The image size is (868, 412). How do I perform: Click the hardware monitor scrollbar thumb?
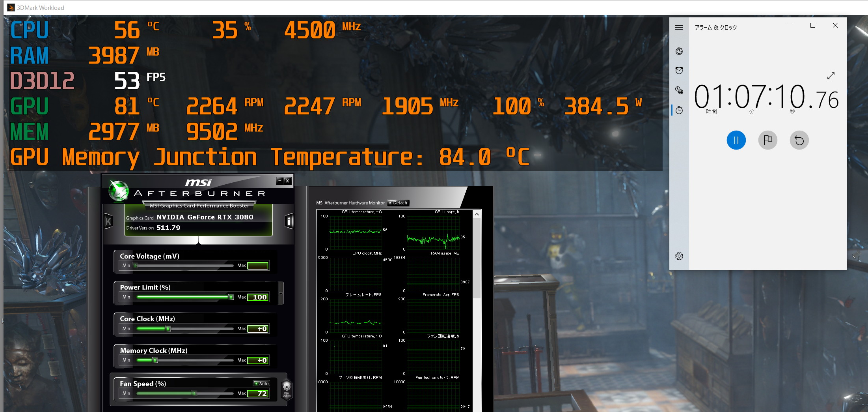[477, 258]
